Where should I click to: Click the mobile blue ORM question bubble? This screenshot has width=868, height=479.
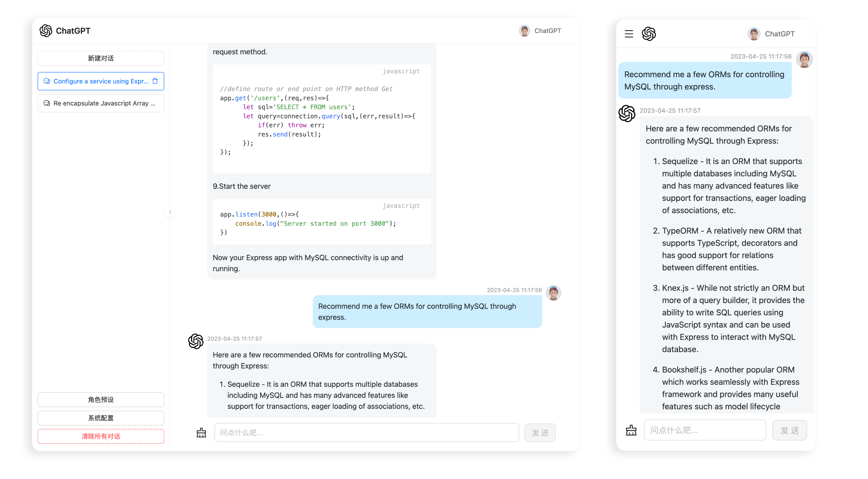(x=705, y=80)
